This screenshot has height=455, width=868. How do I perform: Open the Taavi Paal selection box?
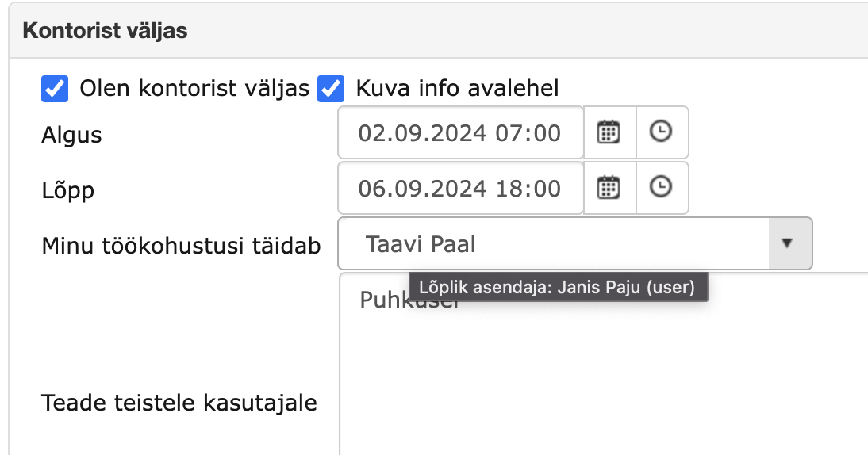[575, 243]
